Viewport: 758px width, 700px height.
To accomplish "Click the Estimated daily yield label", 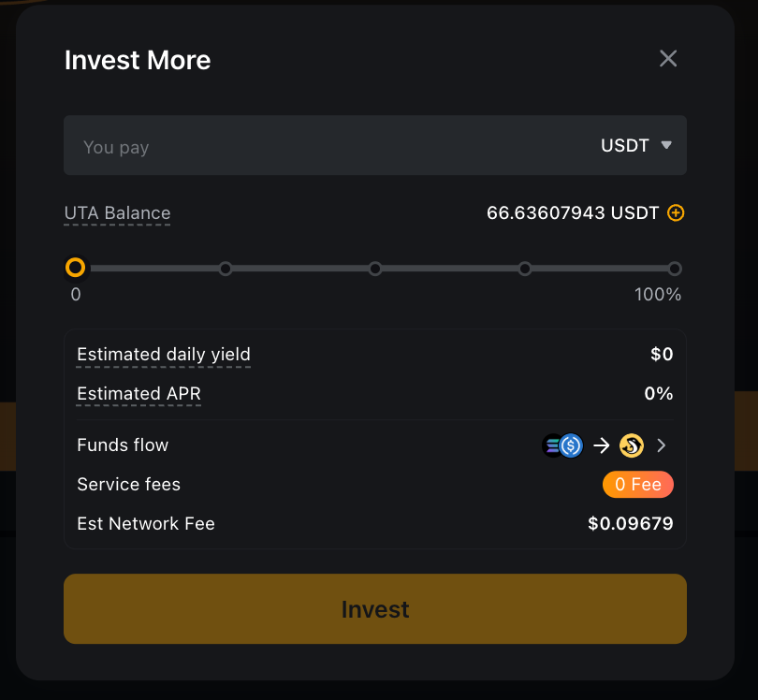I will [x=164, y=355].
